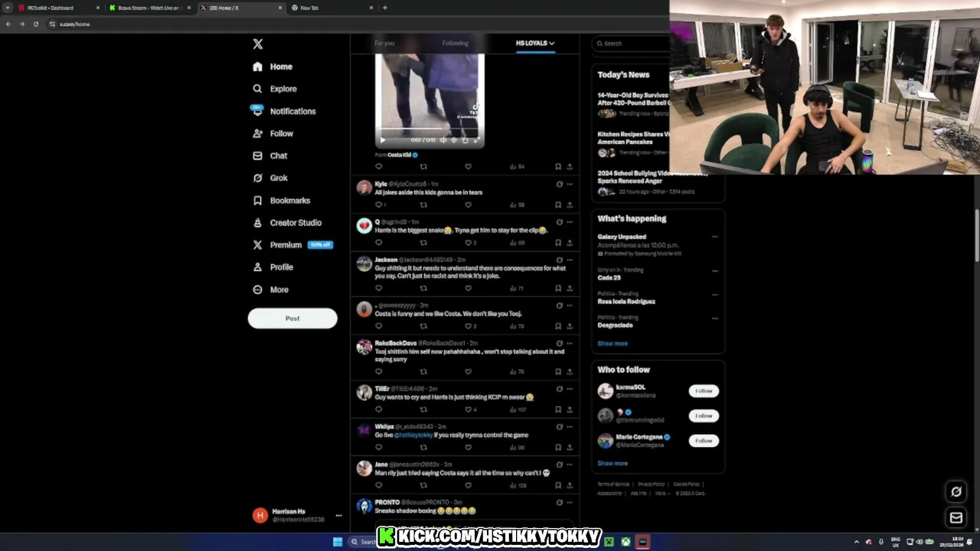Click the Search field on X
The width and height of the screenshot is (980, 551).
(x=632, y=44)
